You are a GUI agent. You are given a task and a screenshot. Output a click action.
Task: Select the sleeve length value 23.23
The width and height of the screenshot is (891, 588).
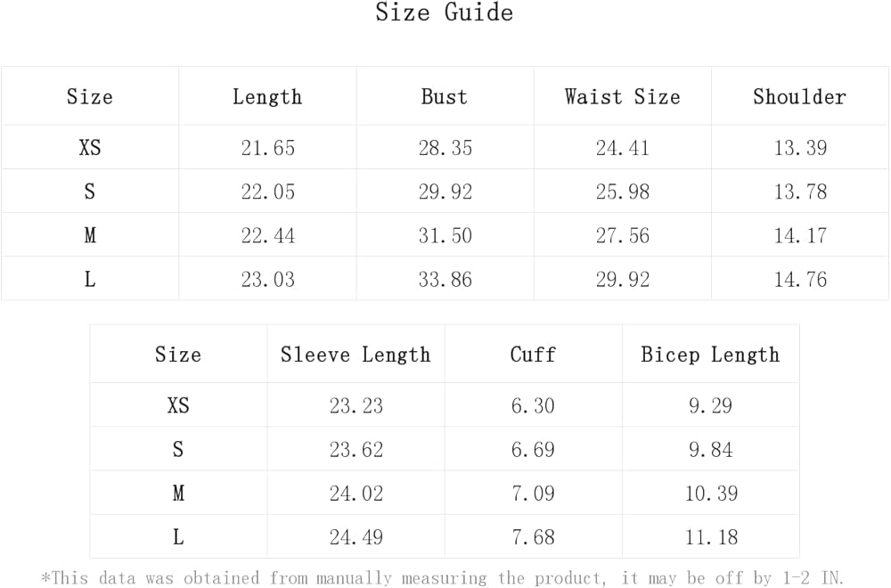point(356,405)
